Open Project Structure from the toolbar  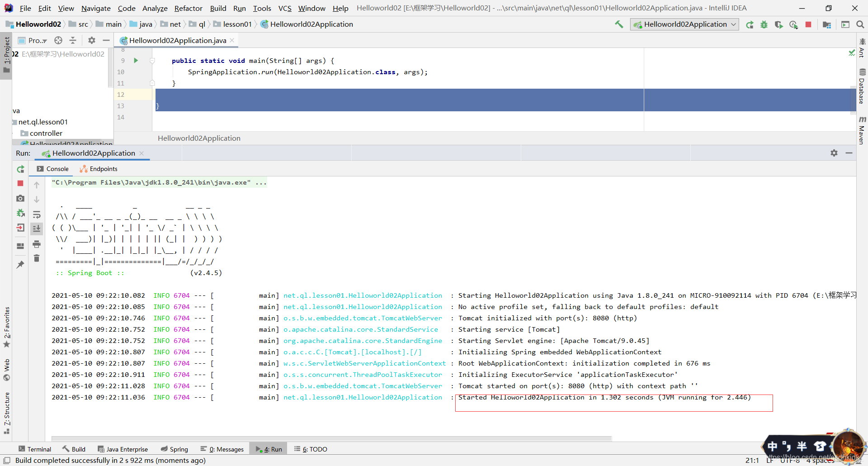827,24
